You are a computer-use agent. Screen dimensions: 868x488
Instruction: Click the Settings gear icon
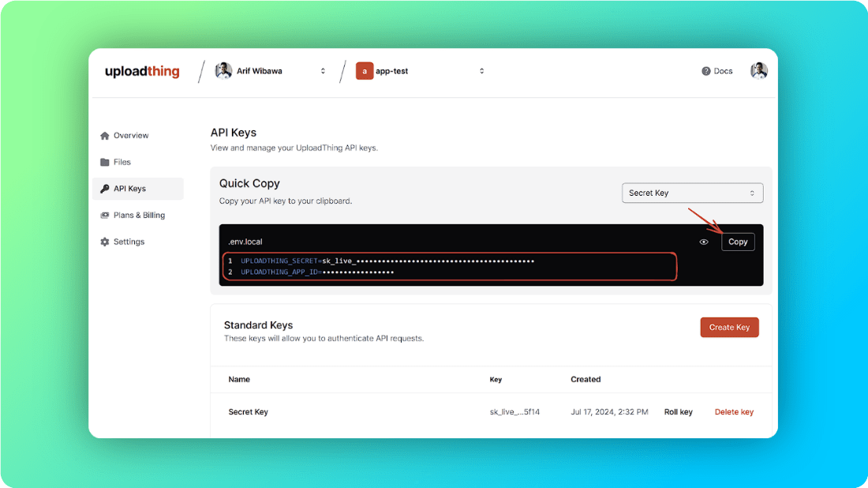coord(105,242)
